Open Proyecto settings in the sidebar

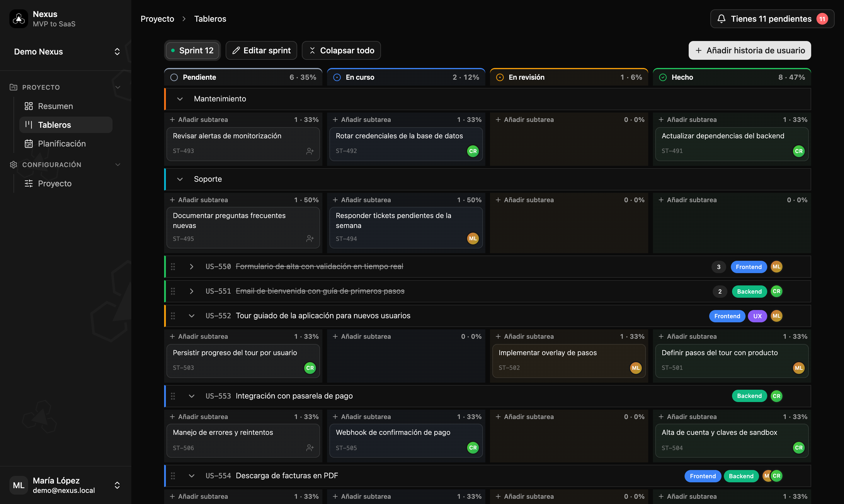click(66, 183)
